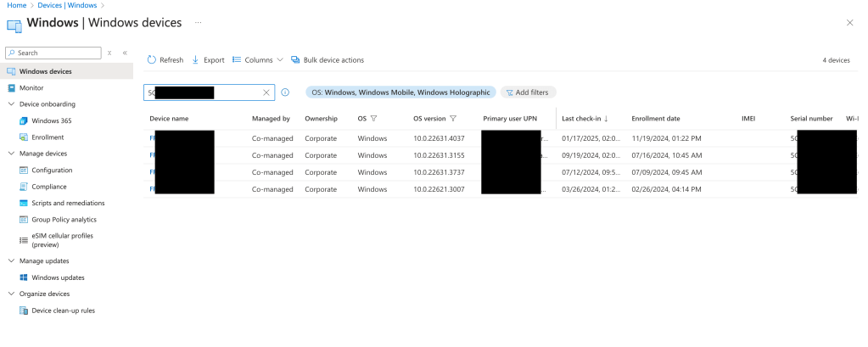Collapse the sidebar with double-chevron icon

(x=125, y=53)
